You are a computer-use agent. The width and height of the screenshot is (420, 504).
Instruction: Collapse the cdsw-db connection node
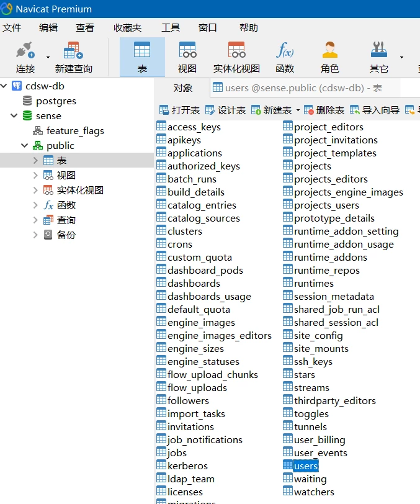[x=4, y=86]
